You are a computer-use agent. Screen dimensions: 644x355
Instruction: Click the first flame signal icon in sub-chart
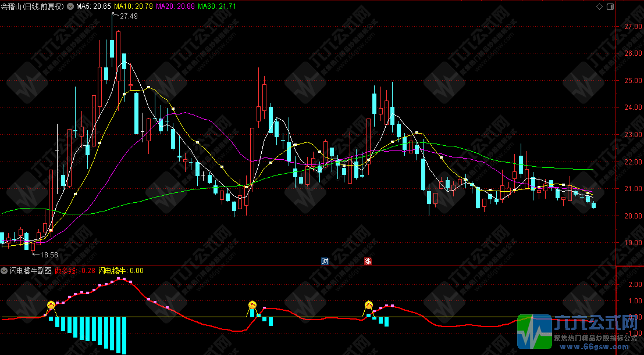pos(51,304)
